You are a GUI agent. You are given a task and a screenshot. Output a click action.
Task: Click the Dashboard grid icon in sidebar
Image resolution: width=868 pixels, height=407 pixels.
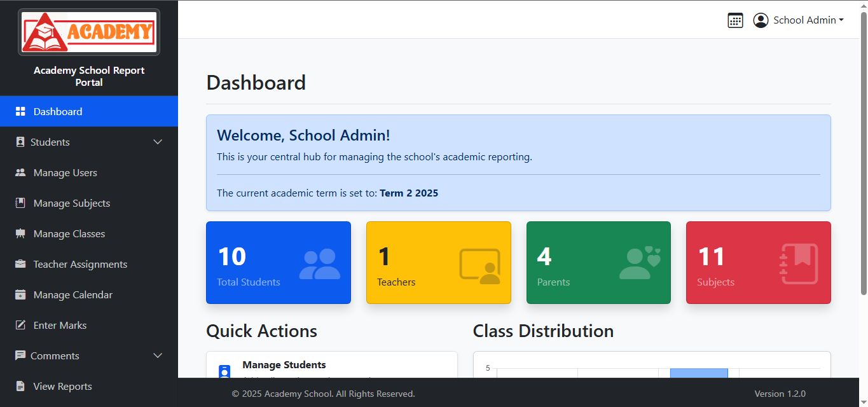point(20,111)
